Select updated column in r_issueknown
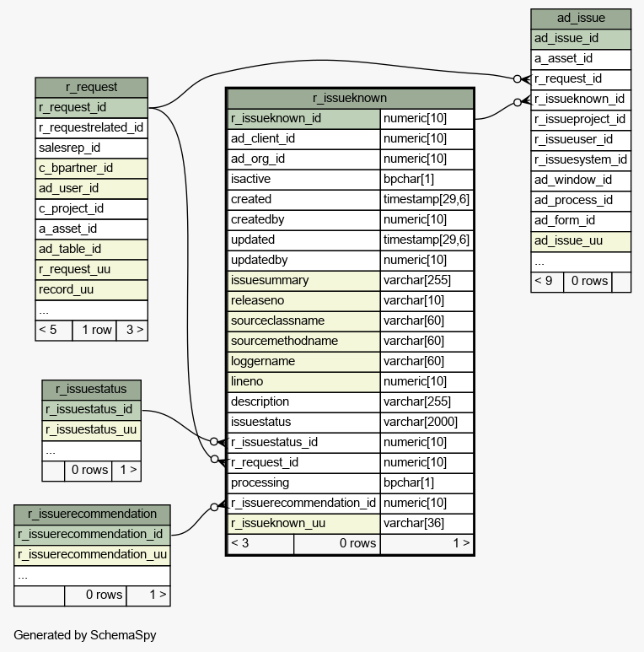The width and height of the screenshot is (644, 652). 303,240
